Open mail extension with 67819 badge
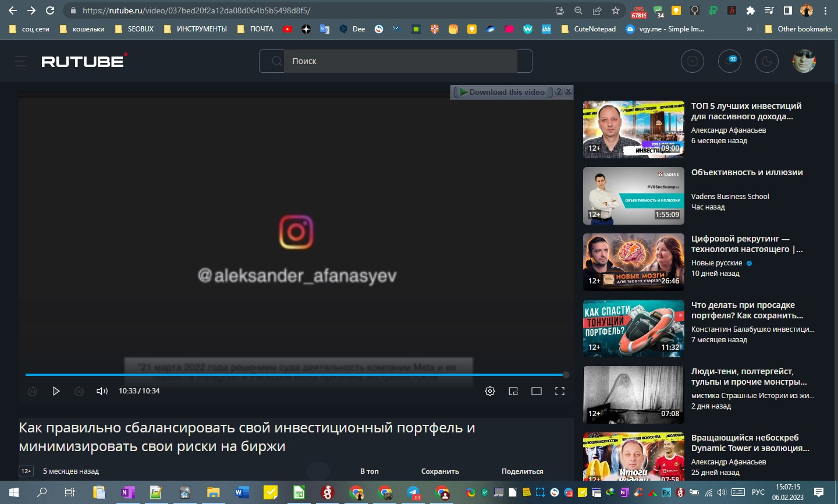This screenshot has height=504, width=838. 639,12
